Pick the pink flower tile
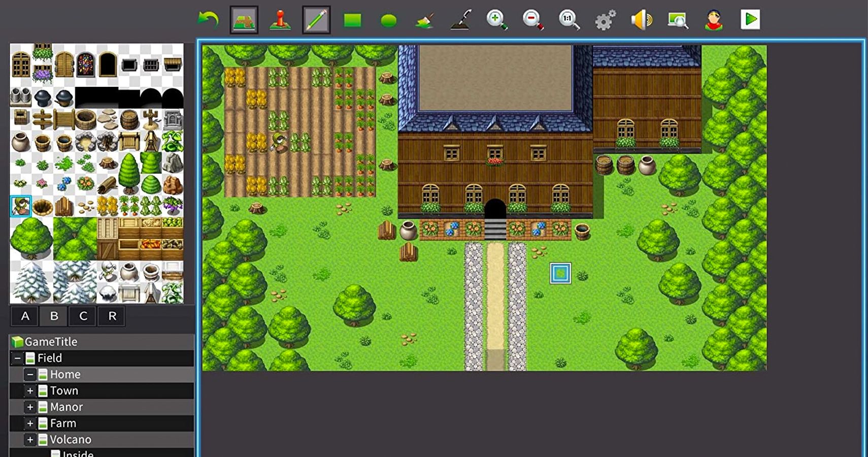 (x=42, y=183)
